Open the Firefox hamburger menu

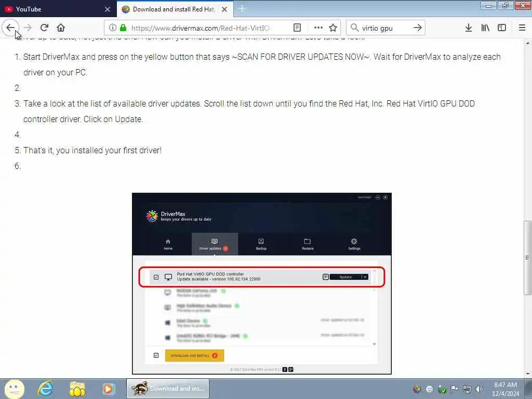tap(522, 28)
